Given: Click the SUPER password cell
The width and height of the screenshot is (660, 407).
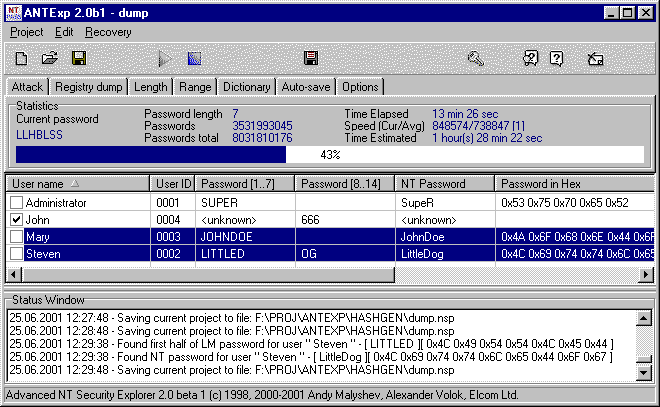Looking at the screenshot, I should pyautogui.click(x=245, y=203).
